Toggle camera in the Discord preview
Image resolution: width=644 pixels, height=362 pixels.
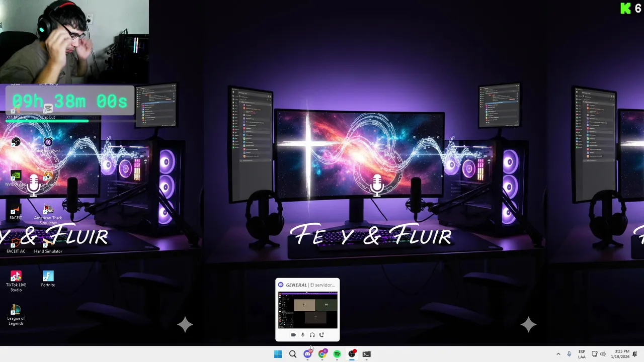click(293, 335)
